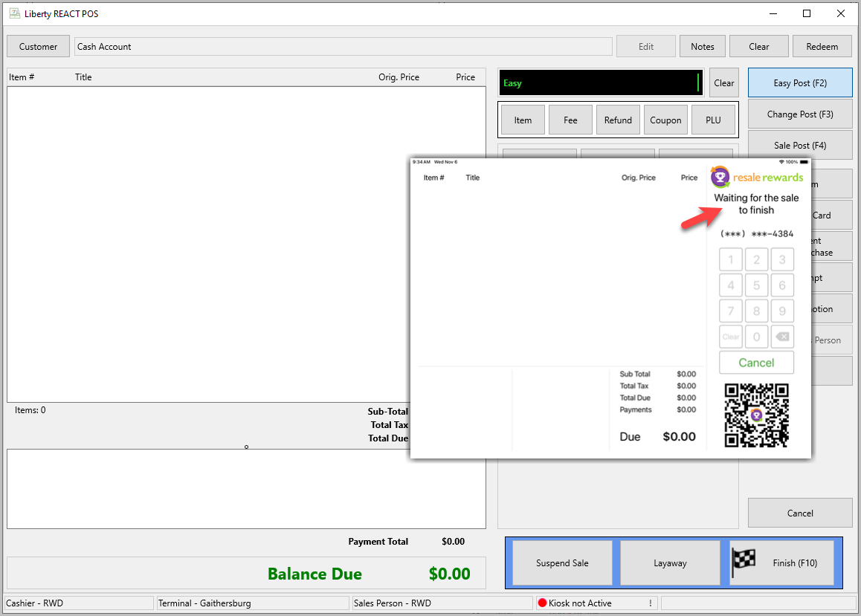This screenshot has width=861, height=616.
Task: Switch entry type to Coupon
Action: [665, 120]
